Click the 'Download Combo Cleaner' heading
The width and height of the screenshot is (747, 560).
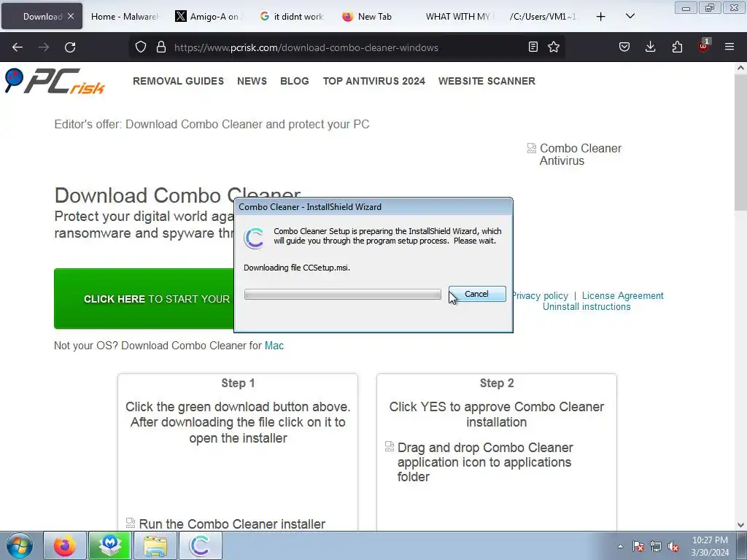point(177,195)
